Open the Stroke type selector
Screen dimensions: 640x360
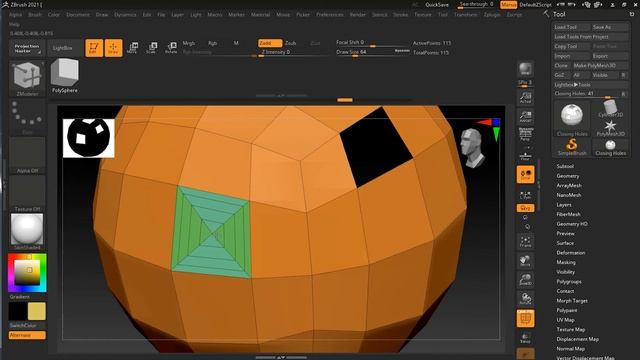[27, 116]
